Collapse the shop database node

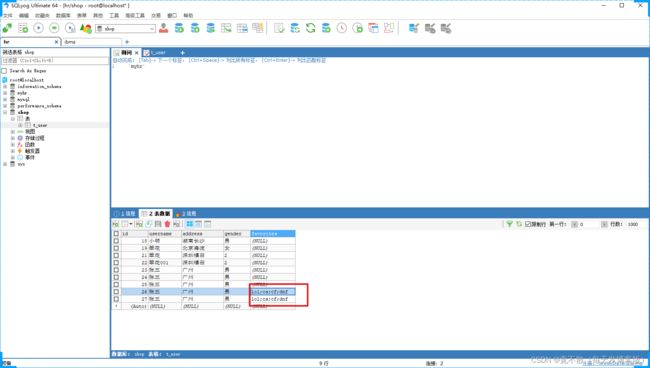pyautogui.click(x=5, y=112)
